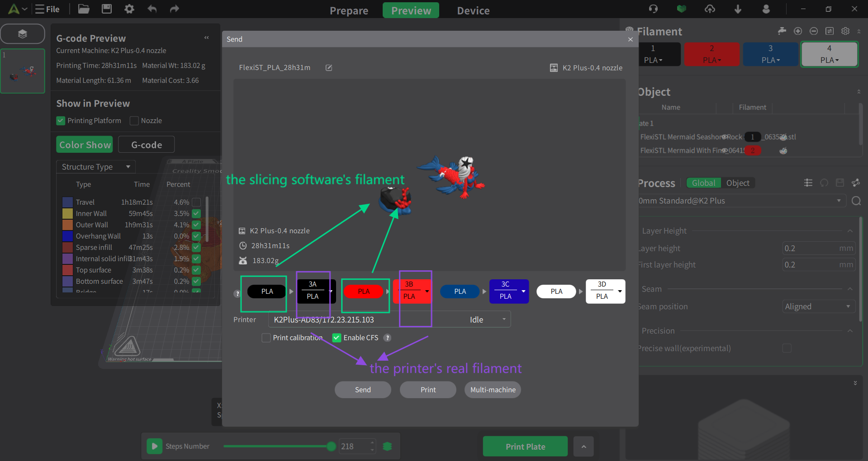Click Layer height value field

pyautogui.click(x=818, y=248)
